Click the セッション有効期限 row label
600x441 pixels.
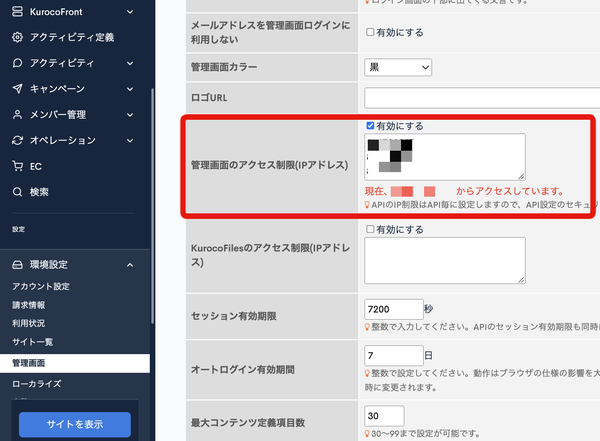233,316
